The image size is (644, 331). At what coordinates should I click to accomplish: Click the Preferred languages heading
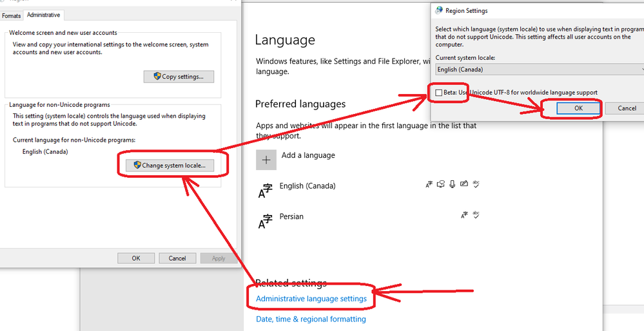[x=300, y=104]
